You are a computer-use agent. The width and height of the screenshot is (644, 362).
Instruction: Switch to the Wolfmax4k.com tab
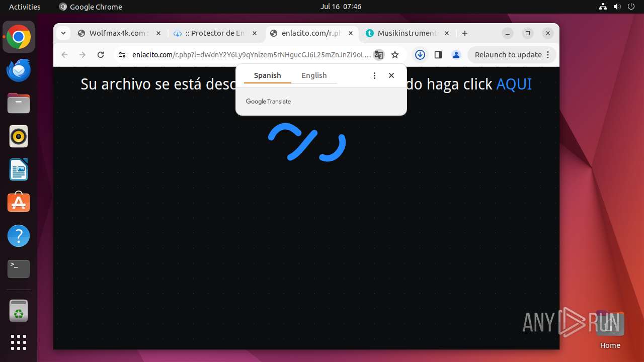pyautogui.click(x=120, y=33)
